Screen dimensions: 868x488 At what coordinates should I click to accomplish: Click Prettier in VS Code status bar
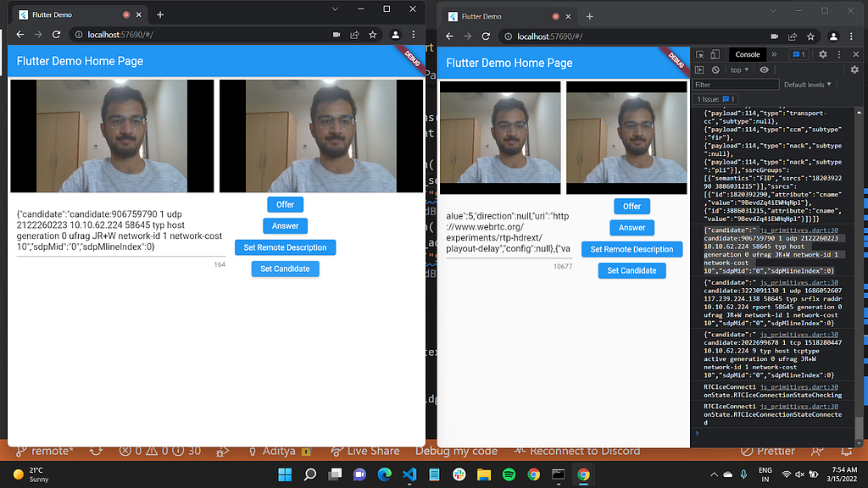769,451
